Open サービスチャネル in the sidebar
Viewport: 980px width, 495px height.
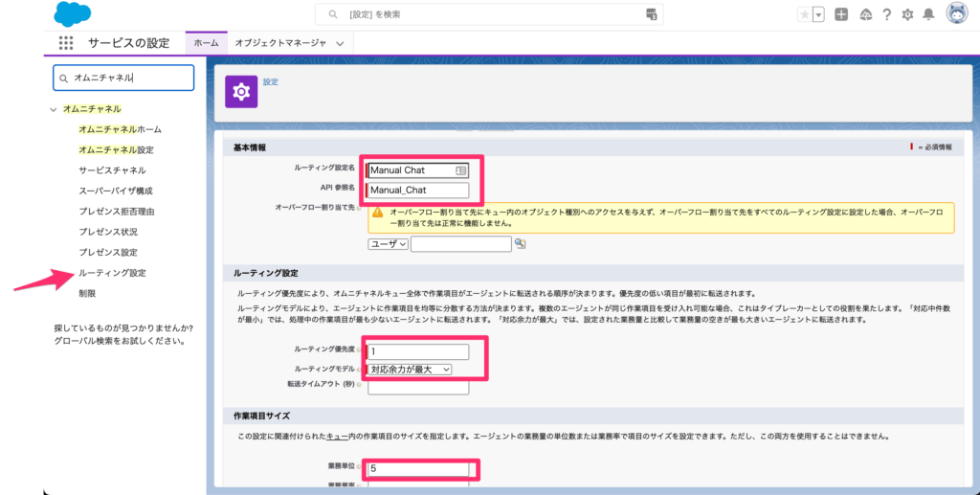[x=113, y=170]
